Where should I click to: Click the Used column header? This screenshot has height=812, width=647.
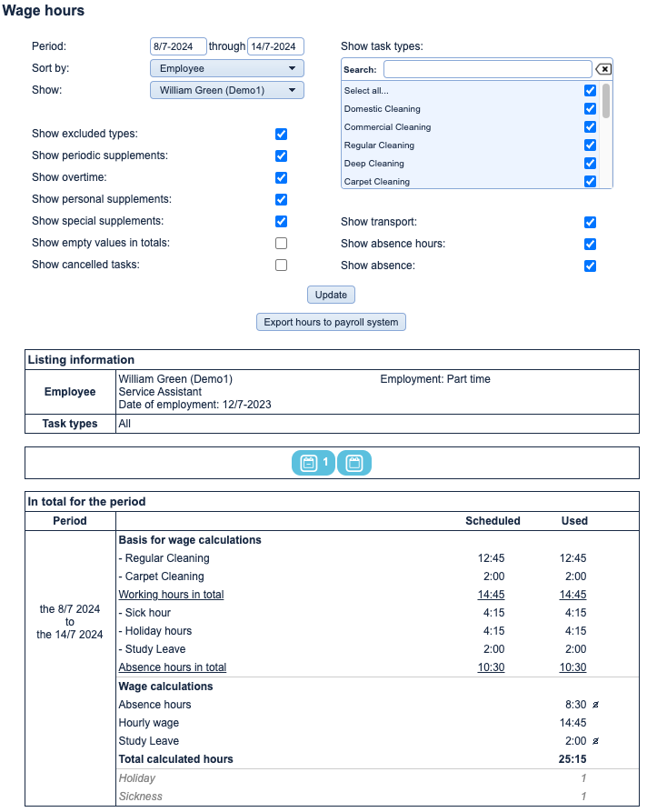point(574,521)
